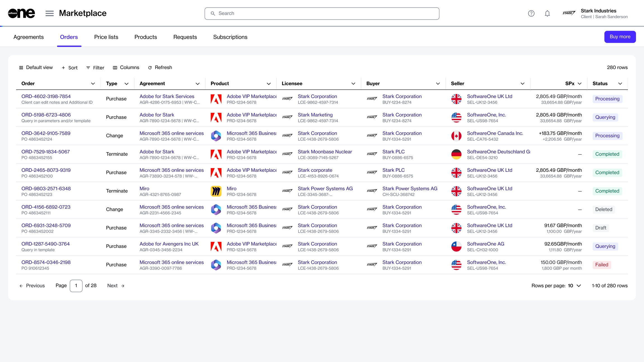Screen dimensions: 644x362
Task: Expand the Order column dropdown
Action: click(93, 84)
